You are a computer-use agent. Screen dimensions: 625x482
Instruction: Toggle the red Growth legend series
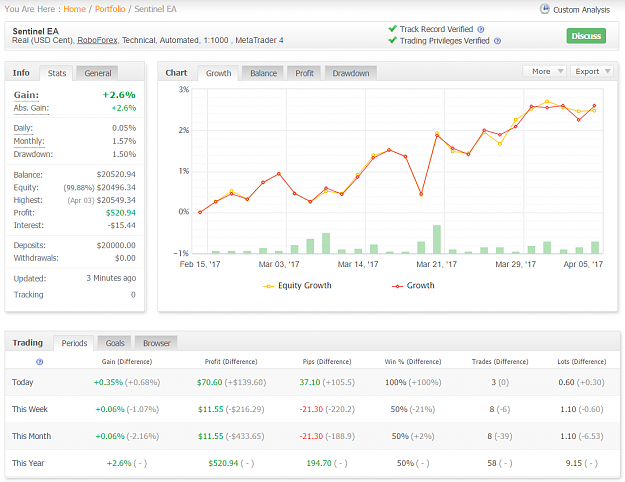413,285
